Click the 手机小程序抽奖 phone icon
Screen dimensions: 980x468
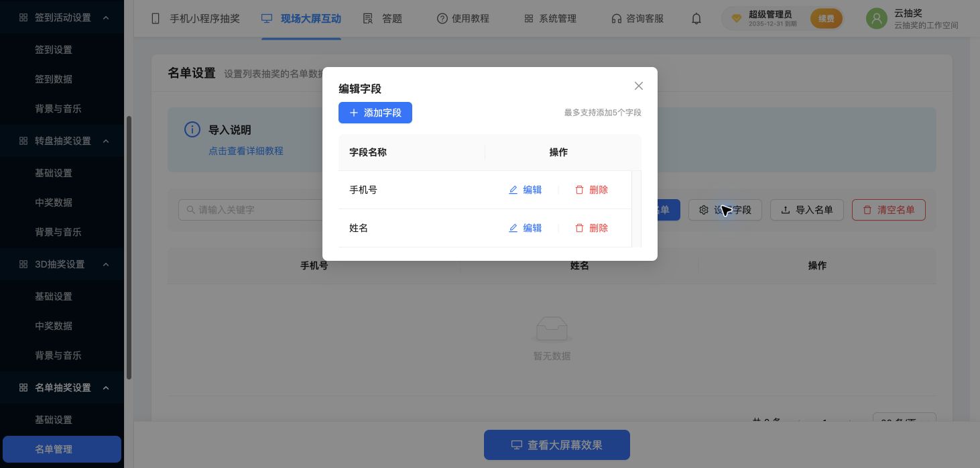(156, 19)
